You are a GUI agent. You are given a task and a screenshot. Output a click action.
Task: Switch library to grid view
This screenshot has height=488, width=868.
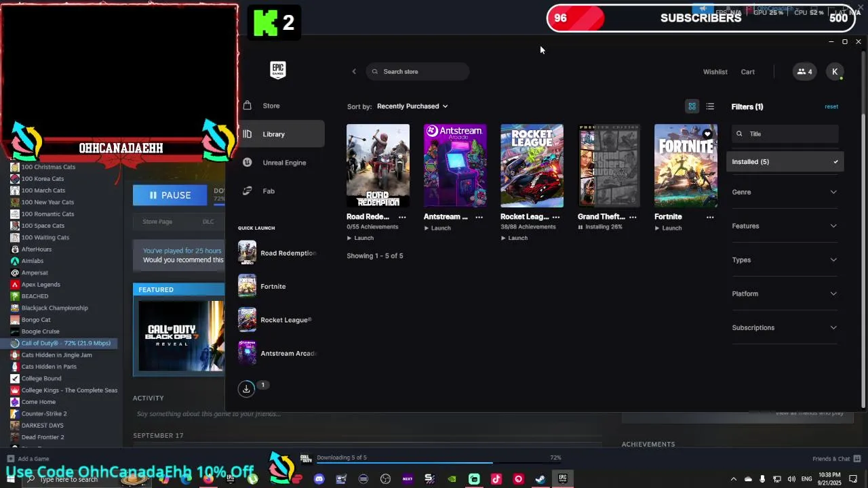(x=692, y=106)
